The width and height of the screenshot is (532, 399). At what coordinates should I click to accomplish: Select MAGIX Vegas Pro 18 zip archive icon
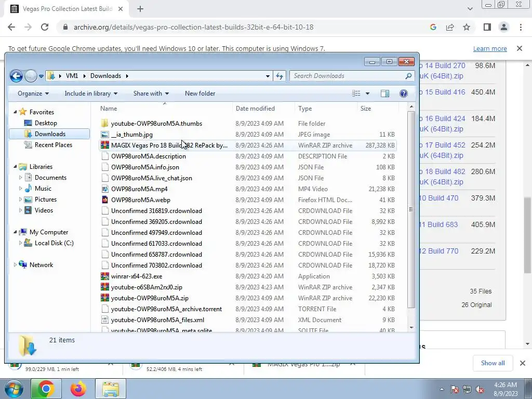pos(105,145)
